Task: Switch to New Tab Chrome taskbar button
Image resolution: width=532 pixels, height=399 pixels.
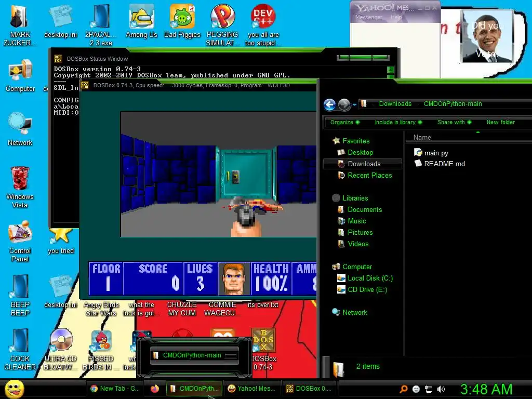Action: (x=115, y=389)
